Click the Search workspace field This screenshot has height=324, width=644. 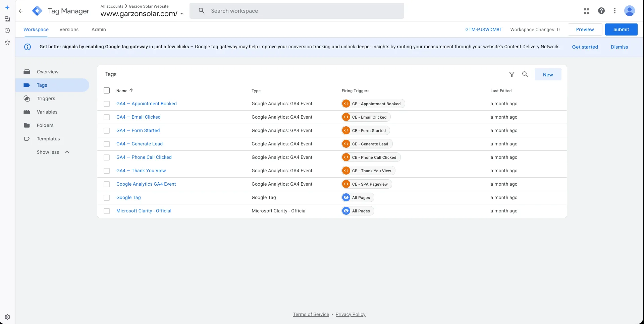(297, 11)
